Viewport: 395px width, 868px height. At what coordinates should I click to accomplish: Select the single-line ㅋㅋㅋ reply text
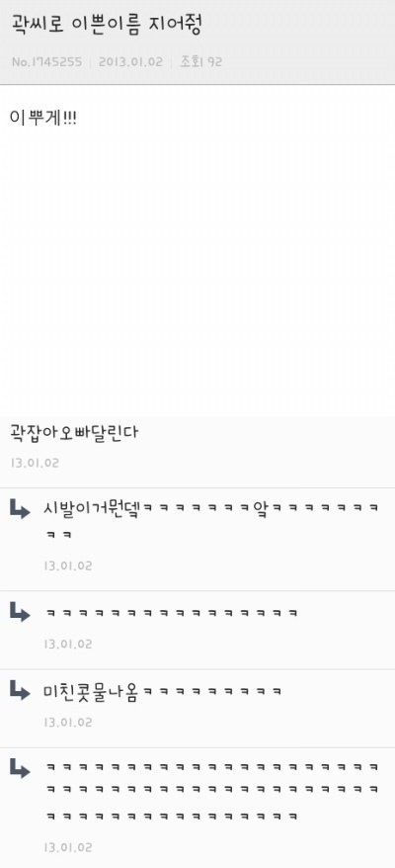(172, 613)
